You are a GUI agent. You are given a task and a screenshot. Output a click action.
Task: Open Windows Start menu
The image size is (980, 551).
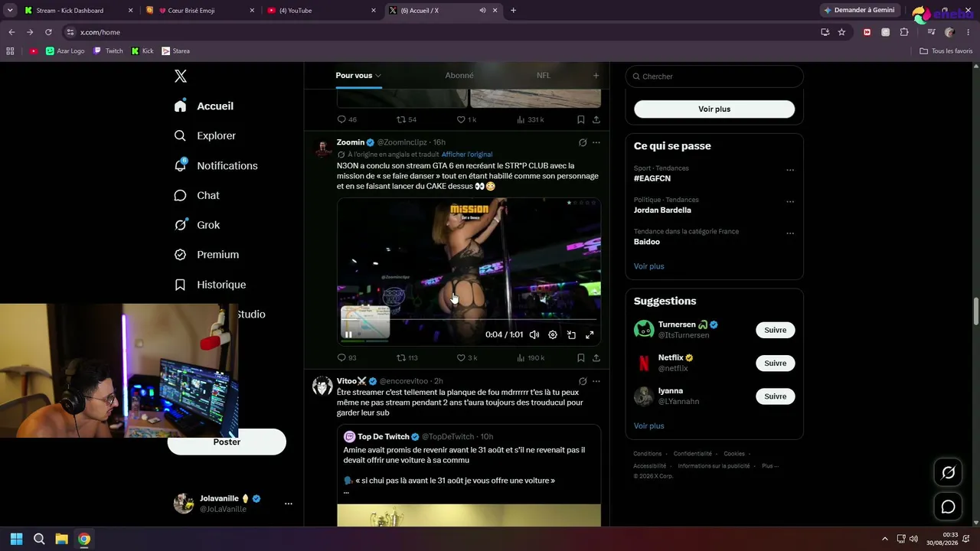coord(17,539)
